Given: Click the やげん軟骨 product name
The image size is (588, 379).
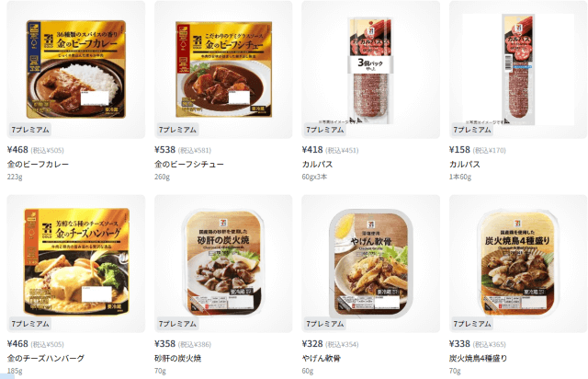Looking at the screenshot, I should click(x=322, y=359).
